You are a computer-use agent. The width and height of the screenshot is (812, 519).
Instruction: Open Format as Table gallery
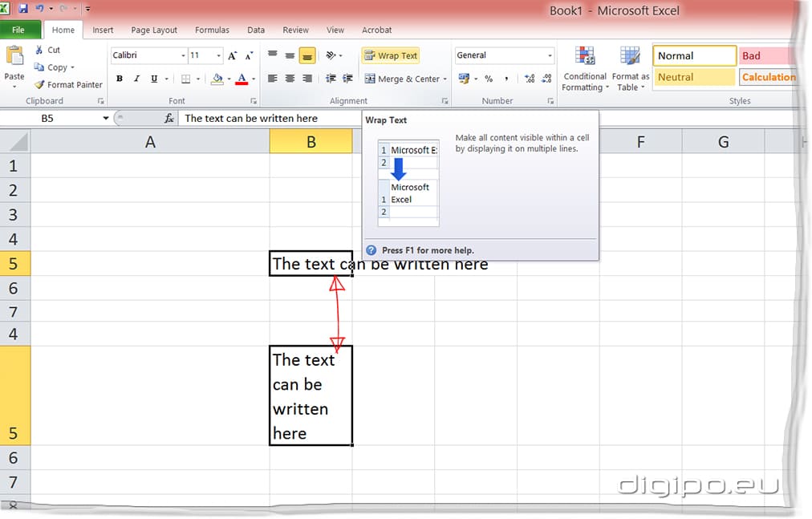[630, 69]
